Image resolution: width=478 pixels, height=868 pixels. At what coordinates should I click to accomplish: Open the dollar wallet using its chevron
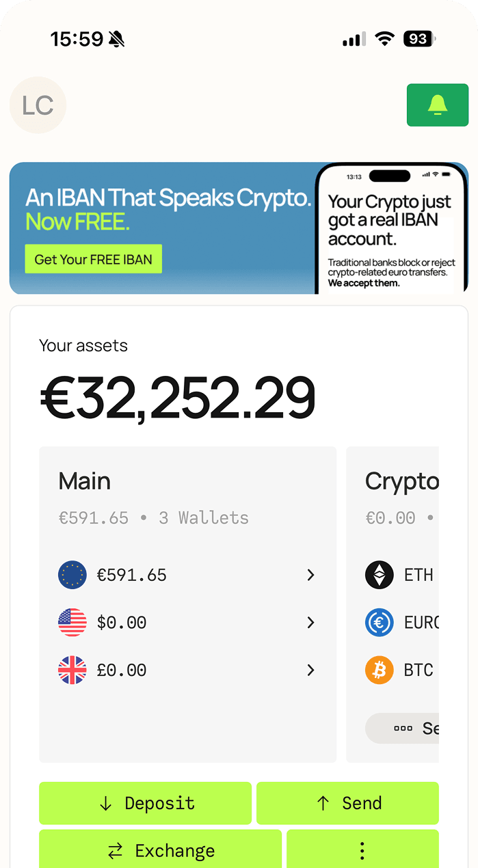311,623
